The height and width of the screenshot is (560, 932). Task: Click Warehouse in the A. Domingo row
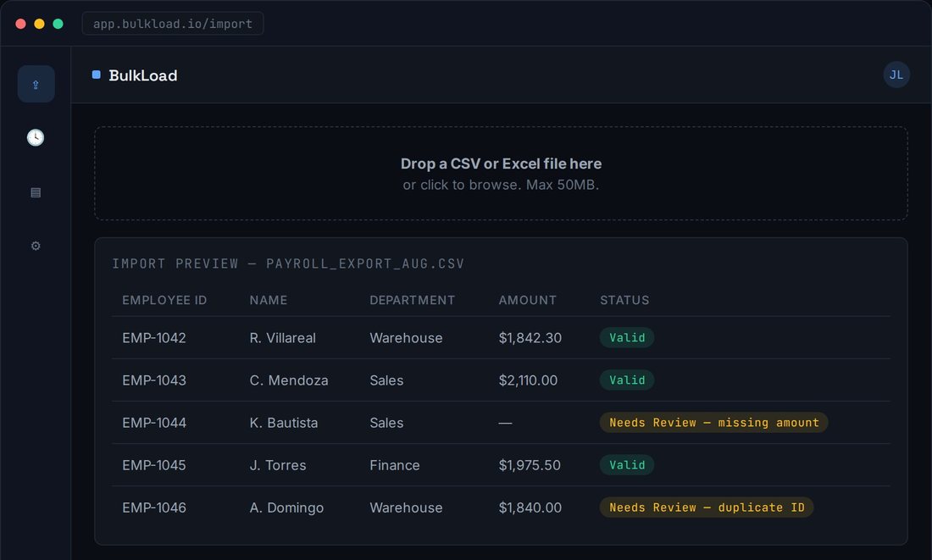click(406, 507)
